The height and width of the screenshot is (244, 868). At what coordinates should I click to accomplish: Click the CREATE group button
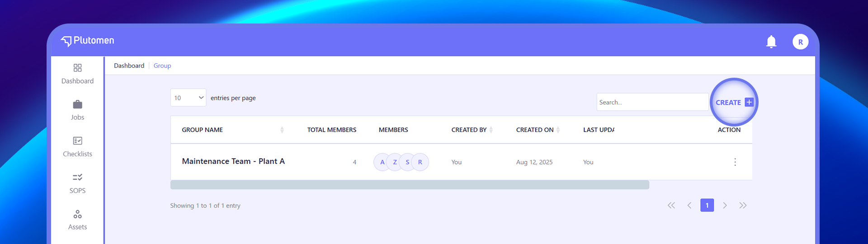click(734, 103)
